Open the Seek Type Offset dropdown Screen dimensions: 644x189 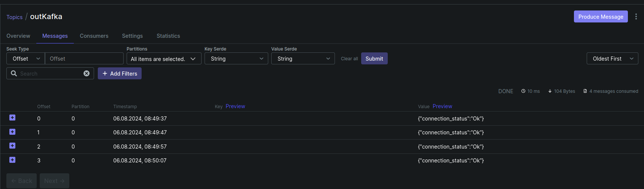coord(25,59)
